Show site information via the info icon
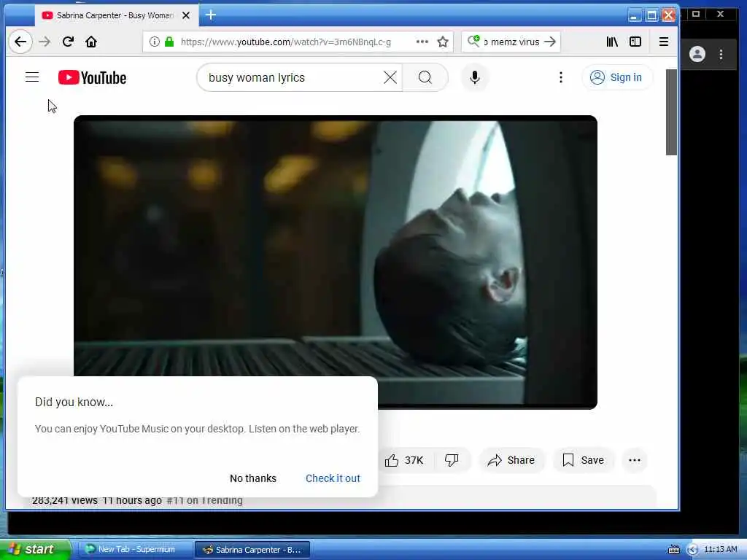 coord(155,42)
